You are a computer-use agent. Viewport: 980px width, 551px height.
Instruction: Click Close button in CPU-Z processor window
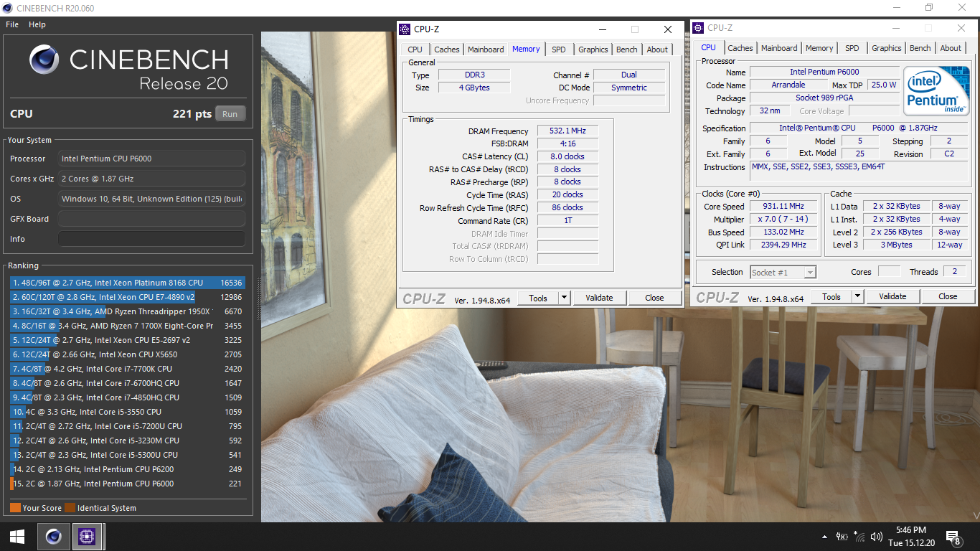[x=948, y=296]
